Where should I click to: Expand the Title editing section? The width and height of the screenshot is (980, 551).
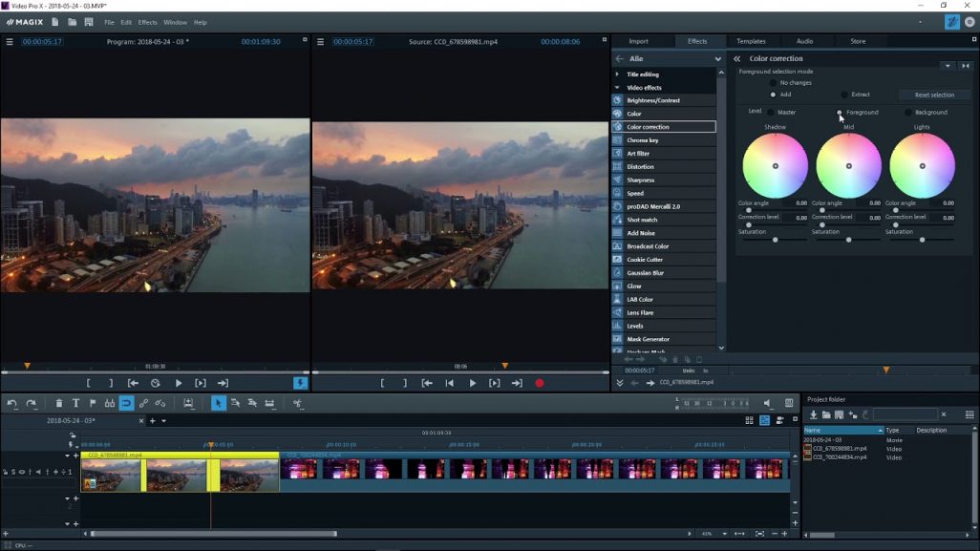point(617,74)
